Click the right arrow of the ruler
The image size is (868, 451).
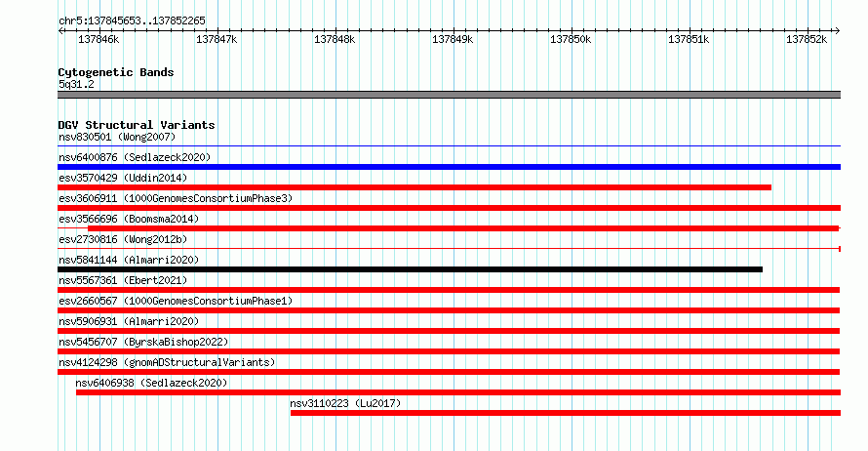[x=838, y=31]
